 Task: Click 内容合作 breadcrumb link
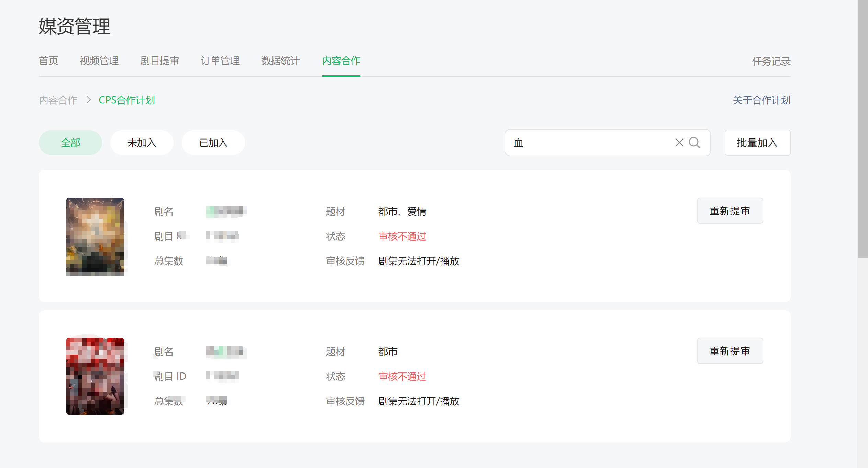click(x=58, y=100)
